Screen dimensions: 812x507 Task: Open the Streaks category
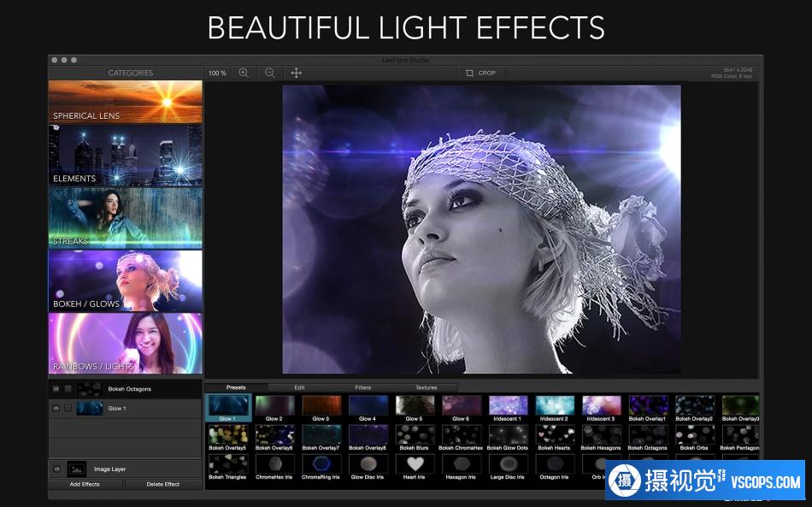pyautogui.click(x=126, y=218)
